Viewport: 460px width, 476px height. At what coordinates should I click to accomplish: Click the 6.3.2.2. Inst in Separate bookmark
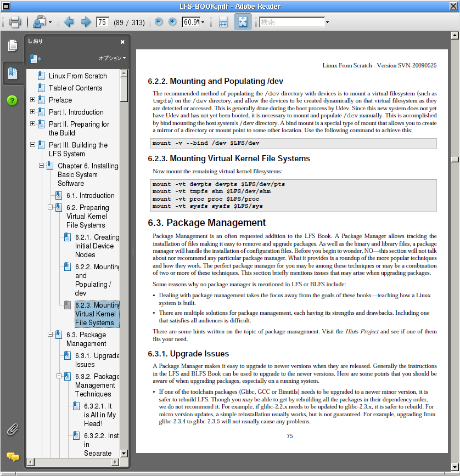[x=102, y=444]
